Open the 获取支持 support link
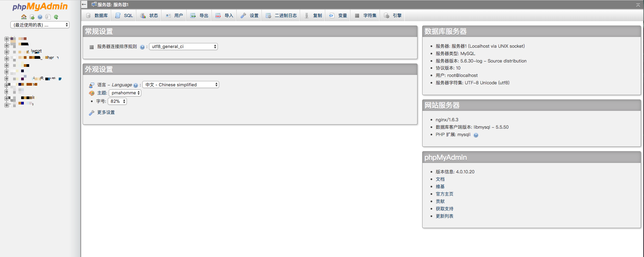Screen dimensions: 644x257 [444, 209]
